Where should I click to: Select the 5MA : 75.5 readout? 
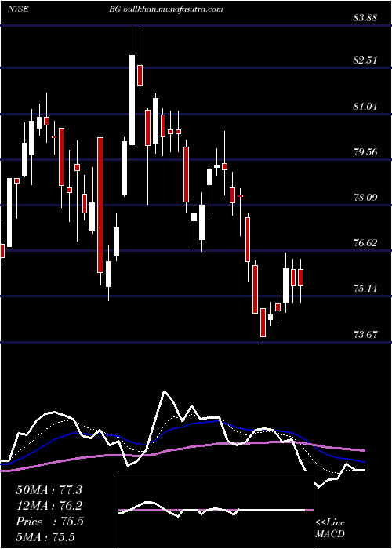tap(45, 537)
